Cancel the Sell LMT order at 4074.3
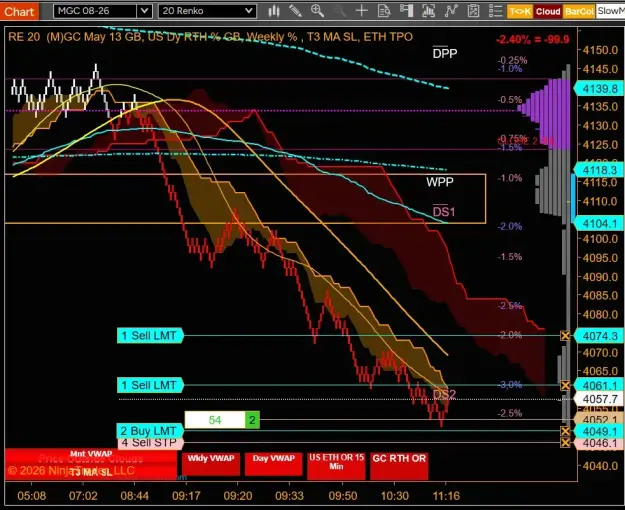Viewport: 625px width, 510px height. 565,336
